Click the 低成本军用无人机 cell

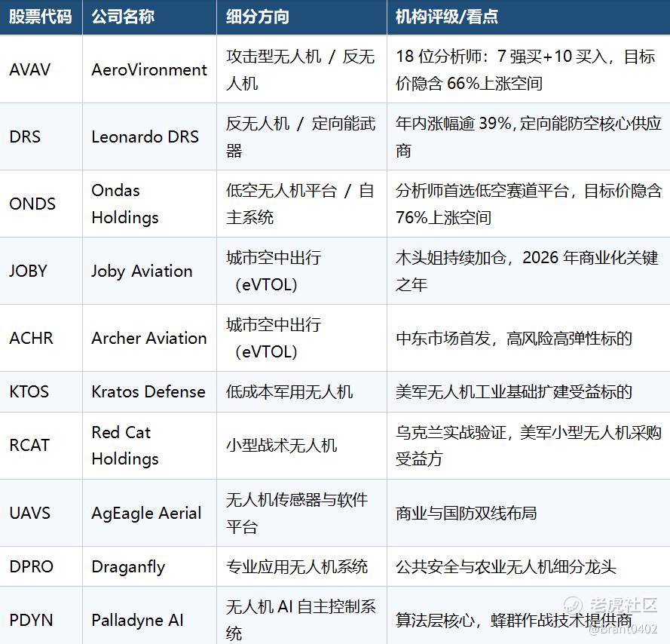tap(301, 391)
